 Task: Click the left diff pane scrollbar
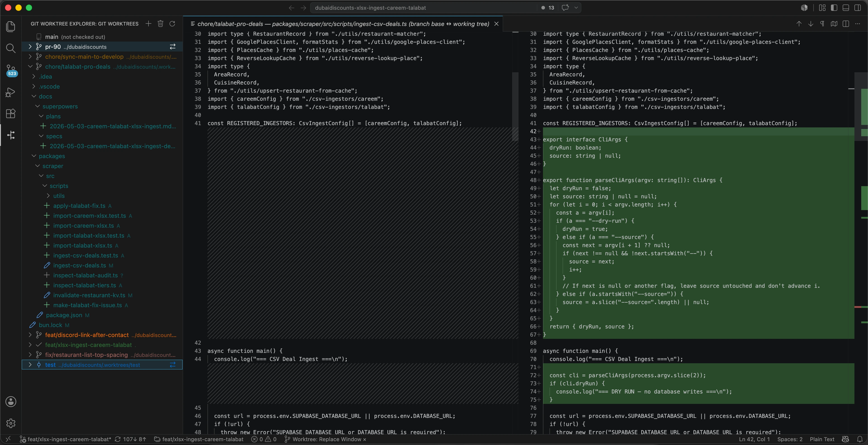click(x=515, y=106)
